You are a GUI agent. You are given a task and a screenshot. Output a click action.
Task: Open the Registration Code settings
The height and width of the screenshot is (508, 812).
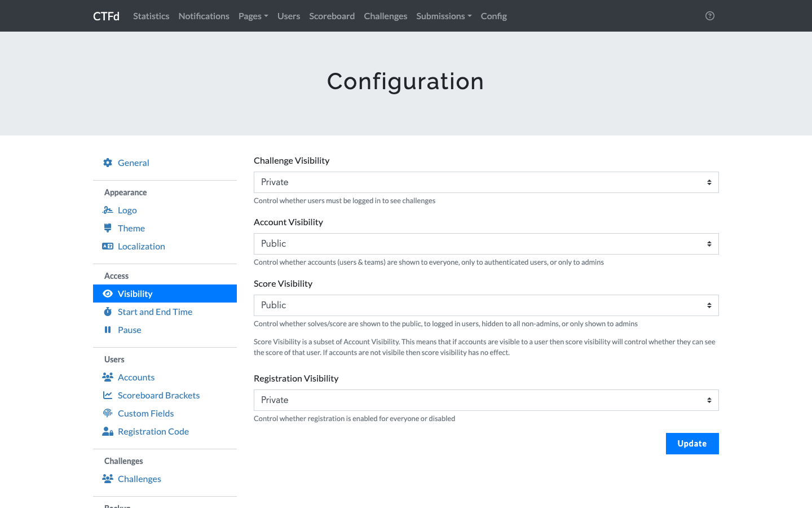(165, 431)
